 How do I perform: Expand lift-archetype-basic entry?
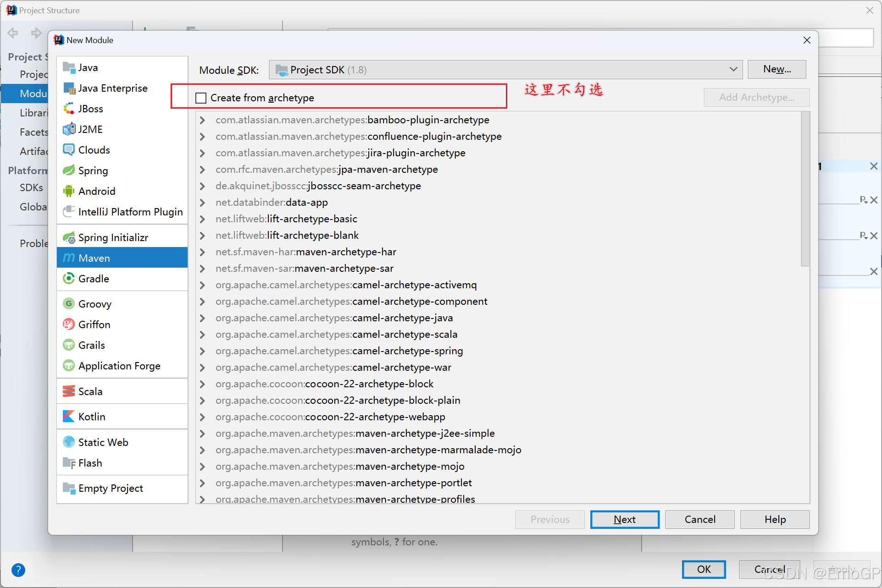point(202,219)
